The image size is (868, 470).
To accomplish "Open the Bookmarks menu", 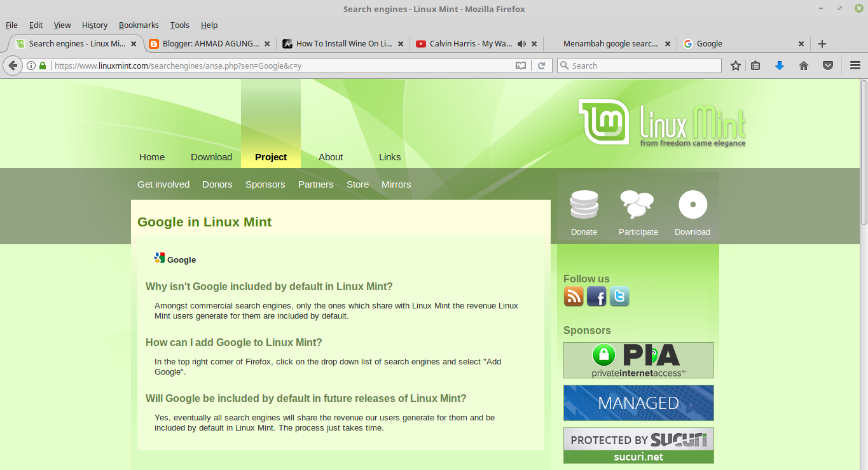I will point(139,25).
